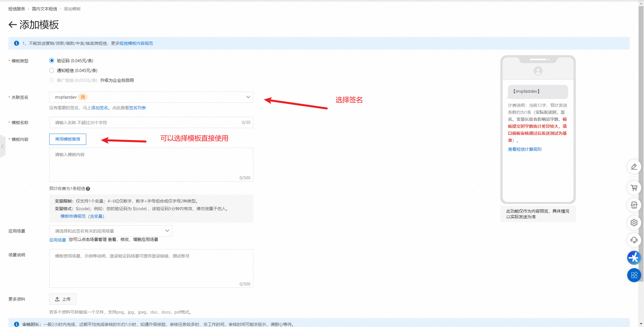This screenshot has width=644, height=327.
Task: Click the help icon after 预计收费为1条短信
Action: coord(88,189)
